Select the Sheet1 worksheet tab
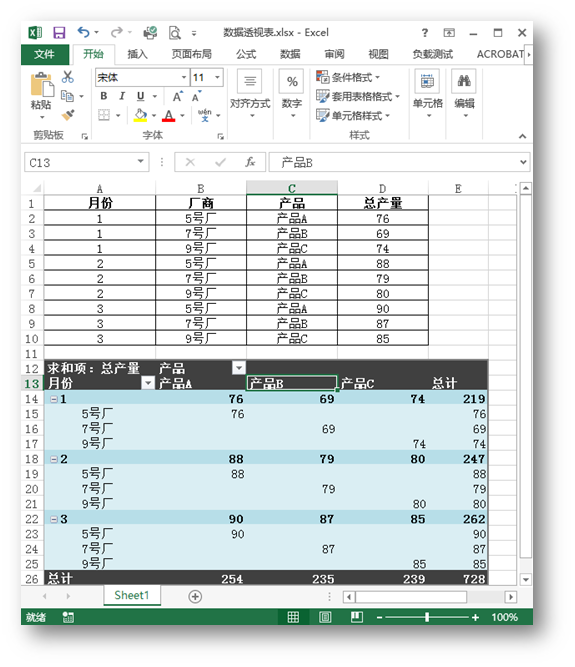This screenshot has height=667, width=575. point(132,595)
